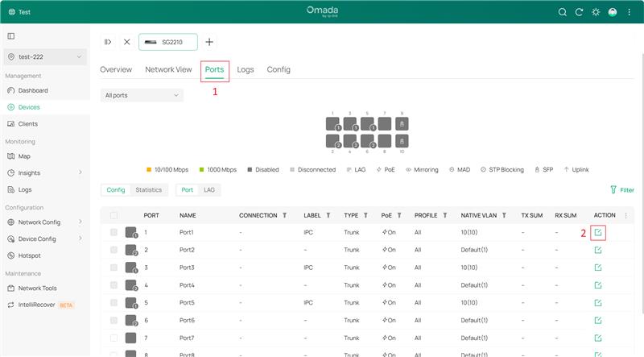Click the refresh icon in header
This screenshot has width=644, height=357.
coord(579,12)
